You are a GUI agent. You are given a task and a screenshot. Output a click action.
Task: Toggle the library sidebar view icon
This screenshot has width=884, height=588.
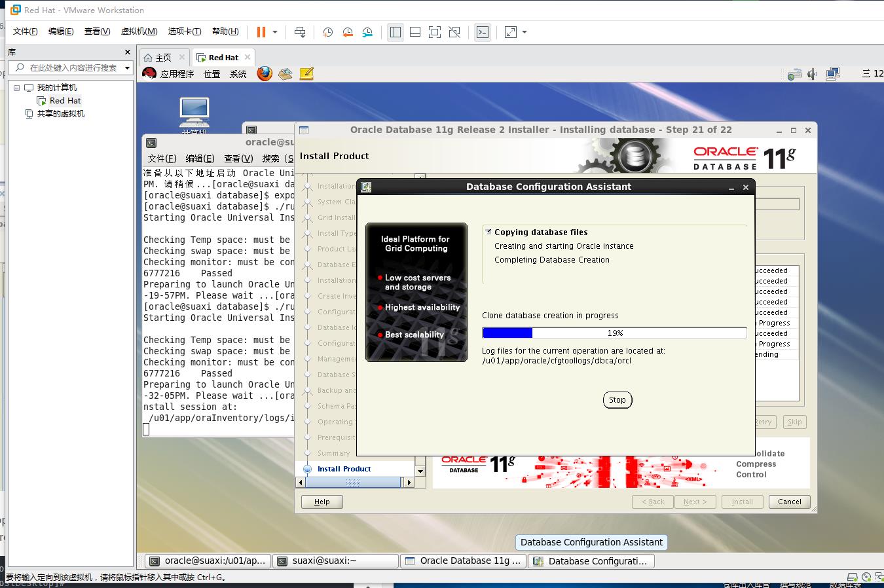click(396, 32)
